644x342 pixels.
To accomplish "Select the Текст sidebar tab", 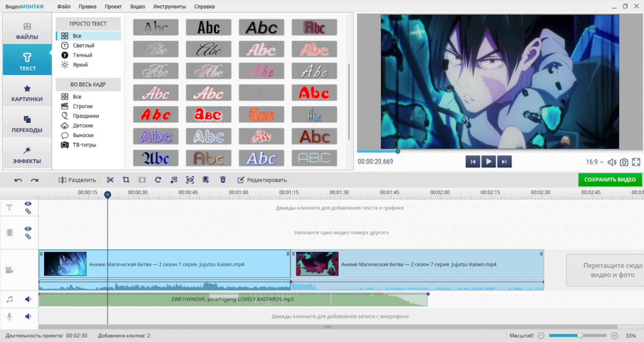I will click(x=27, y=60).
